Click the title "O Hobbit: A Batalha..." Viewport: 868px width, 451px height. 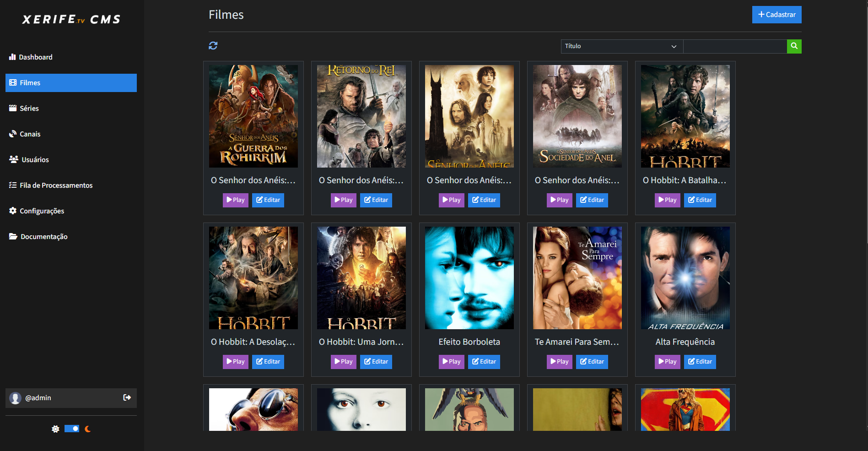coord(685,180)
